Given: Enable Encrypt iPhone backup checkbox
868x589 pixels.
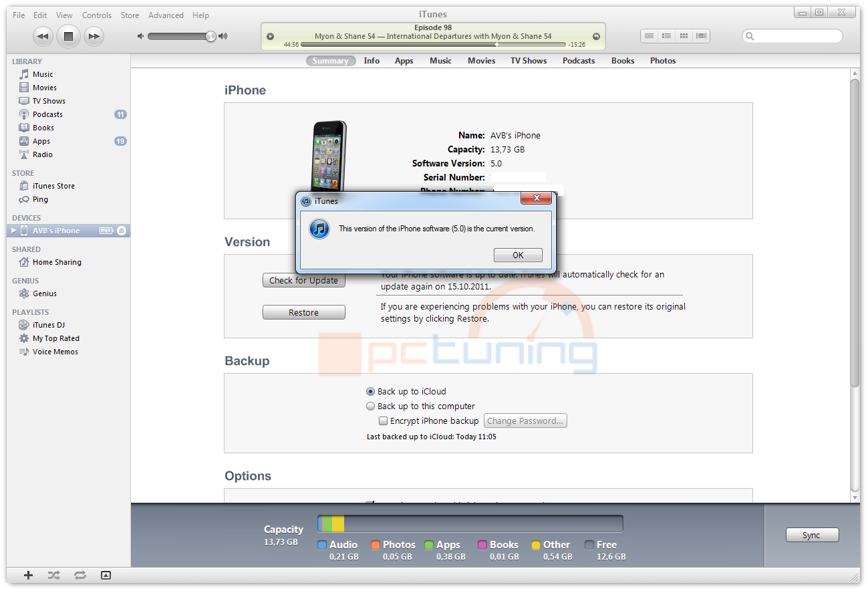Looking at the screenshot, I should (x=383, y=421).
